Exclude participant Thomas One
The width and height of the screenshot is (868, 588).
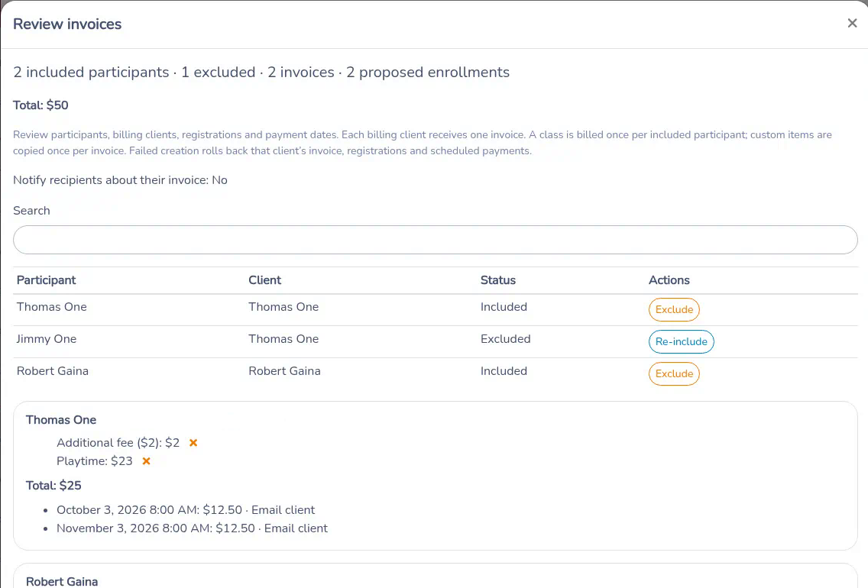pos(674,310)
